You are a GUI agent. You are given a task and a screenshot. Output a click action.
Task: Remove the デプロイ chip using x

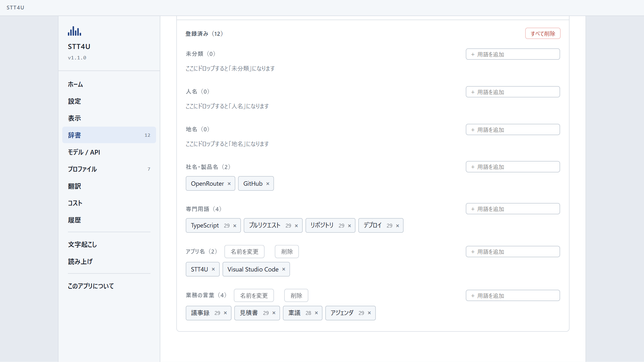(x=398, y=226)
